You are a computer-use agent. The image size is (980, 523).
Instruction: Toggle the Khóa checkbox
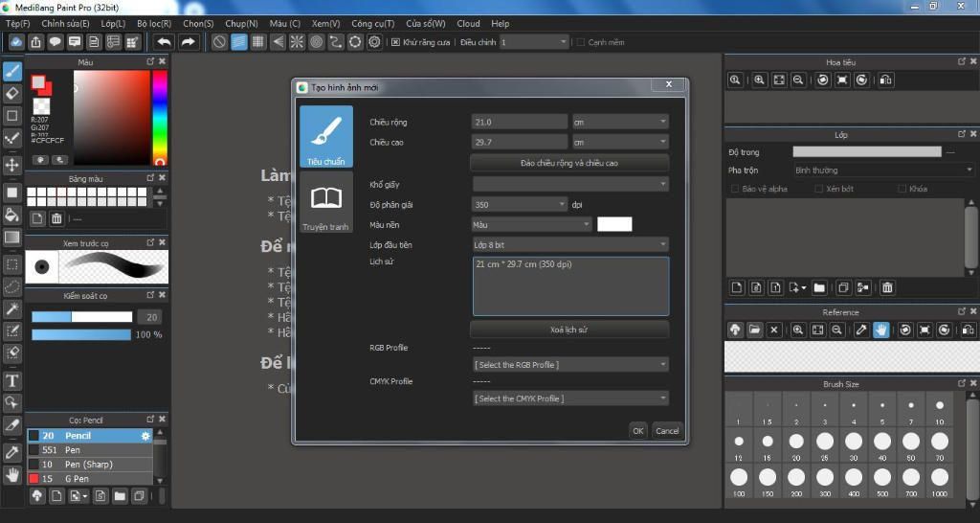pos(902,189)
